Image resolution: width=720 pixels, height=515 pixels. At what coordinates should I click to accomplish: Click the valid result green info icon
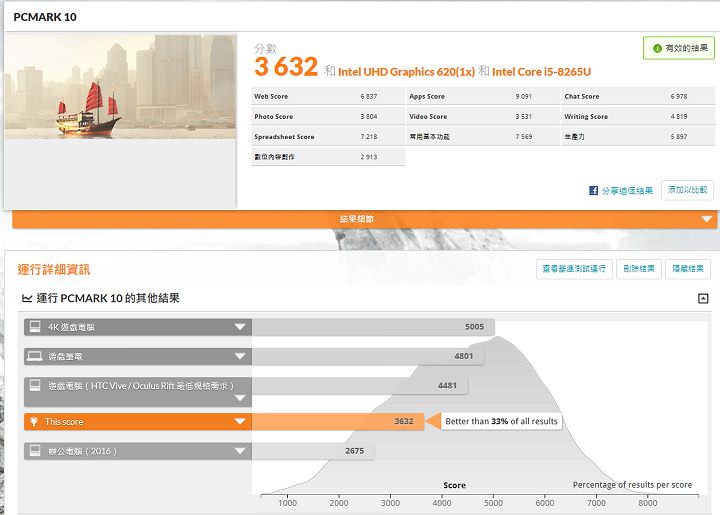[x=657, y=48]
